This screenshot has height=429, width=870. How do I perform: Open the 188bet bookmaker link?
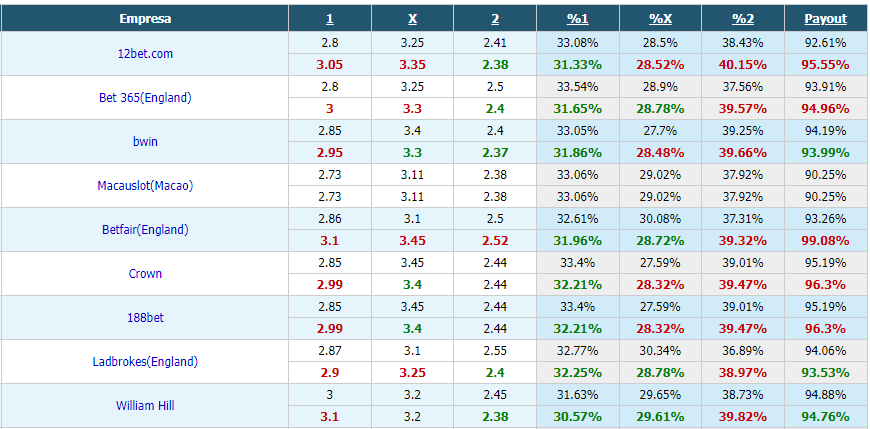[x=145, y=318]
